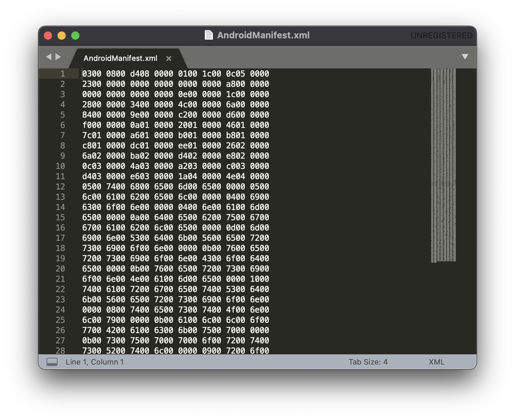Click the hex value d408 on line 1

[140, 74]
